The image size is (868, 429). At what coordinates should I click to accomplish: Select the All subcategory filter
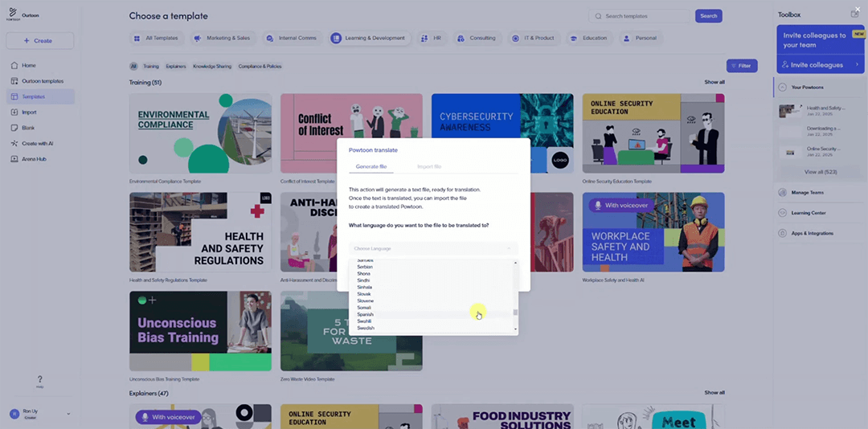(133, 67)
